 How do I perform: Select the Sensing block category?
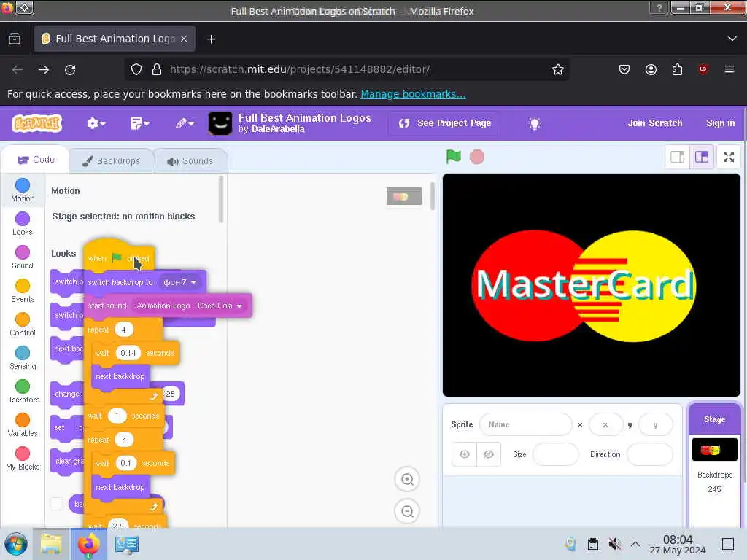[23, 358]
